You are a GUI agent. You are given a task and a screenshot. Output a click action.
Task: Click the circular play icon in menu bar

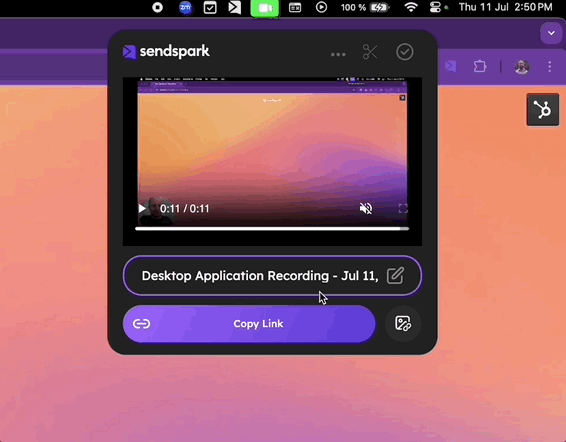321,7
